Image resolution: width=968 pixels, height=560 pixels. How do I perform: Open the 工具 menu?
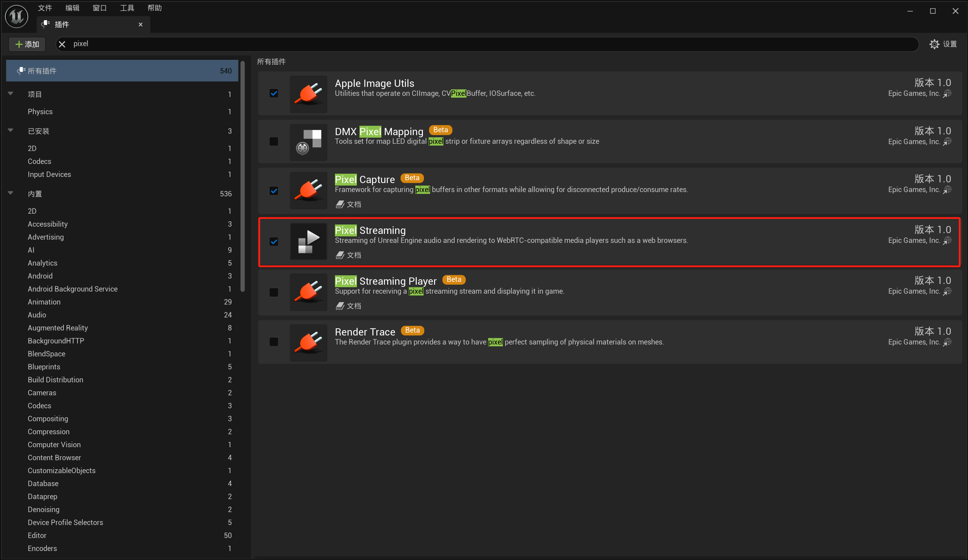tap(127, 8)
